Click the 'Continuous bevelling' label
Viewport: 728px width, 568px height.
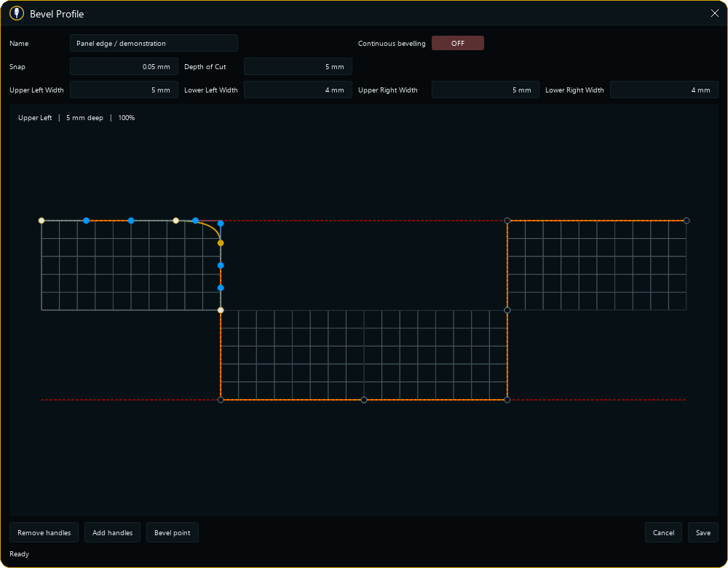[x=392, y=43]
